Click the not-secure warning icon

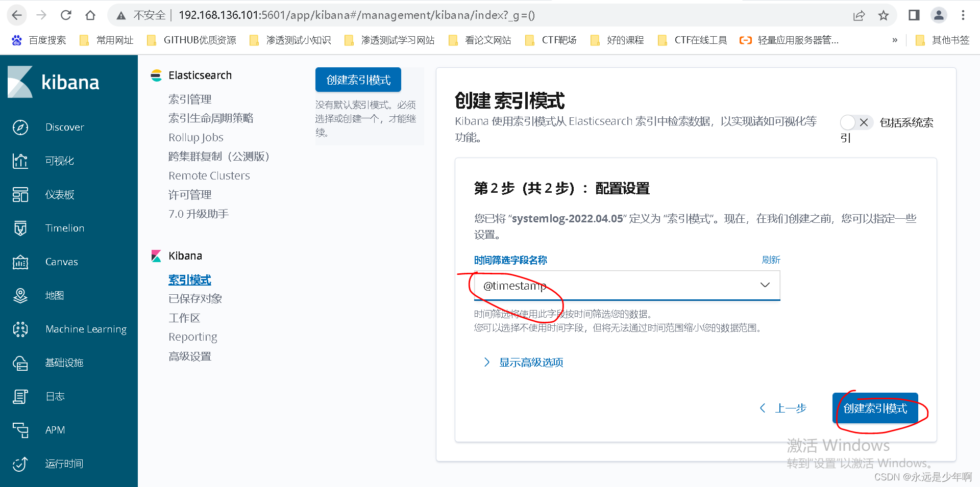coord(121,16)
